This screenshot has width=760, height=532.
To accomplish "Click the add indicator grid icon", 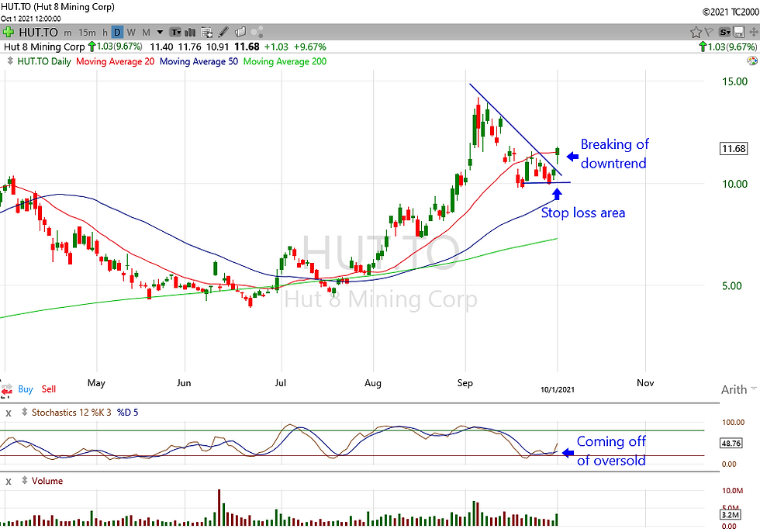I will 206,33.
